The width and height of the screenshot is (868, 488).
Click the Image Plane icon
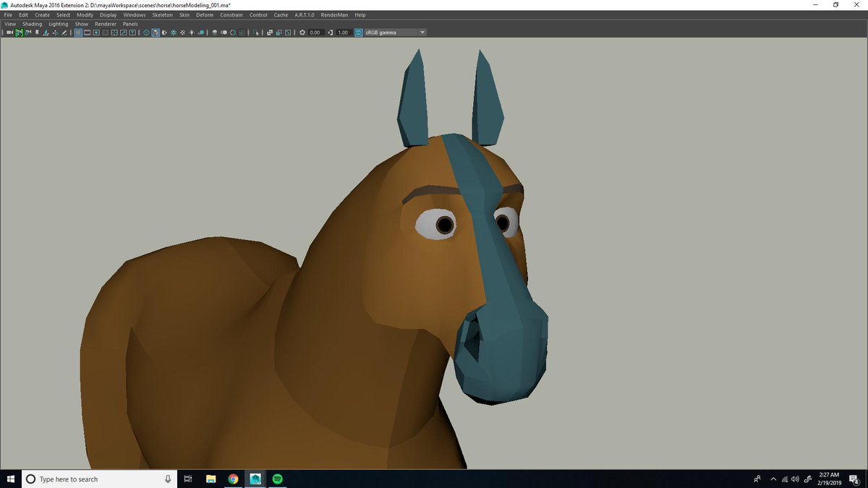46,33
